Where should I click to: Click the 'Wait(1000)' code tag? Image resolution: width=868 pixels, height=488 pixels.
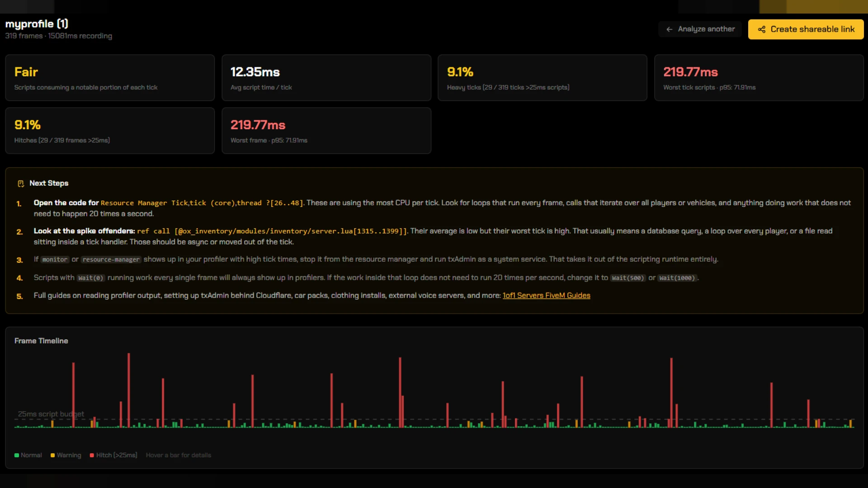[677, 278]
